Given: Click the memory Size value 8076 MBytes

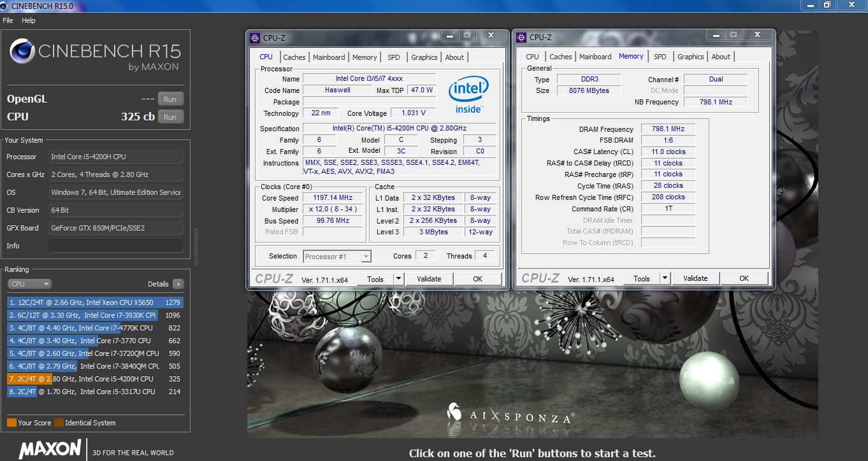Looking at the screenshot, I should [589, 91].
